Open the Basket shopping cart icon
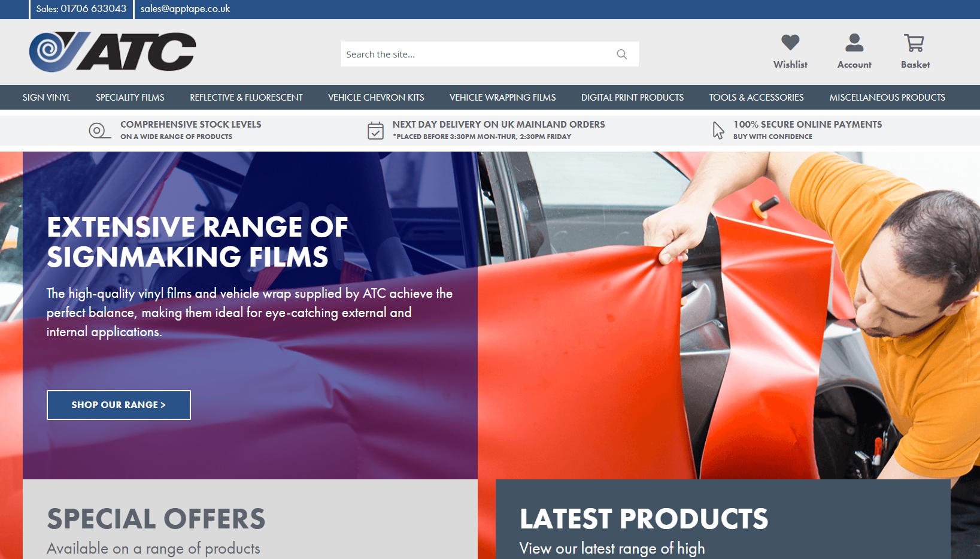The image size is (980, 559). pyautogui.click(x=914, y=43)
